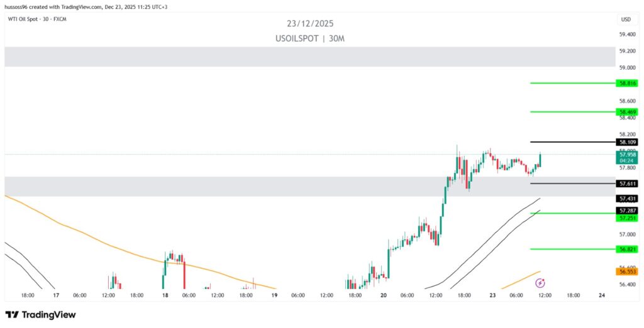The width and height of the screenshot is (644, 328).
Task: Click the black 58.109 price label
Action: [x=627, y=142]
